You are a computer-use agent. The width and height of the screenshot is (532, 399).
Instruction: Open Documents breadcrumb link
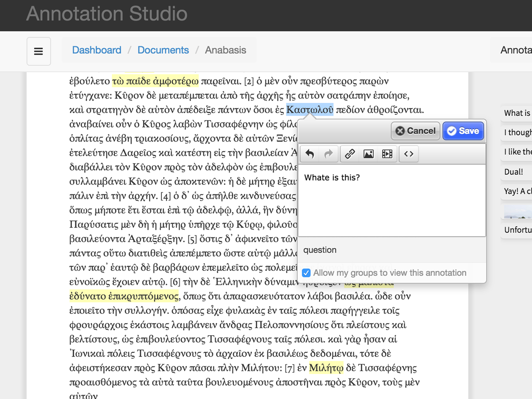pyautogui.click(x=163, y=50)
